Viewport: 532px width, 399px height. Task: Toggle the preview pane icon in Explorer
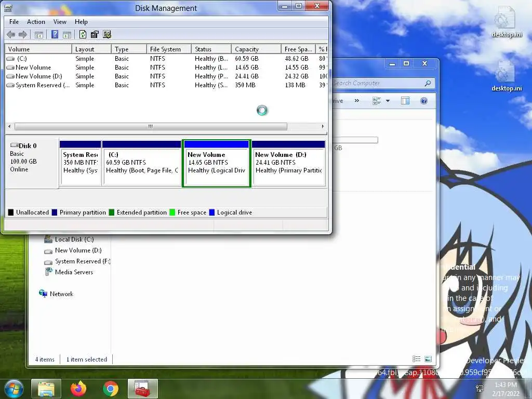point(405,101)
